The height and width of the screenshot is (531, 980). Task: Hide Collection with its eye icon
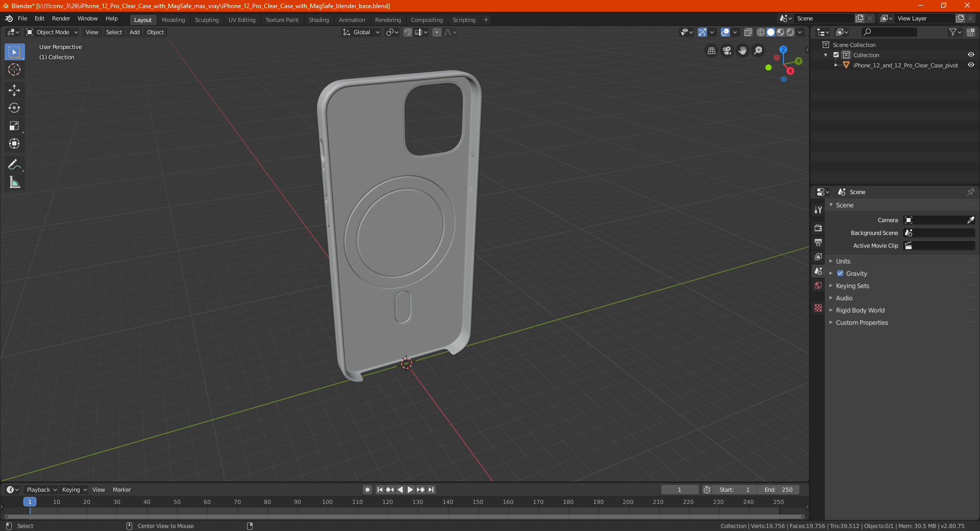tap(971, 55)
